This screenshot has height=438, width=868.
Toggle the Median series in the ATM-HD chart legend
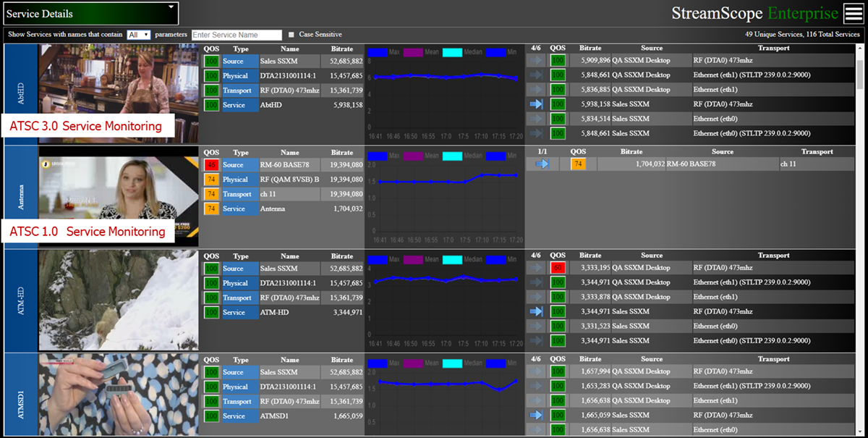[x=462, y=259]
